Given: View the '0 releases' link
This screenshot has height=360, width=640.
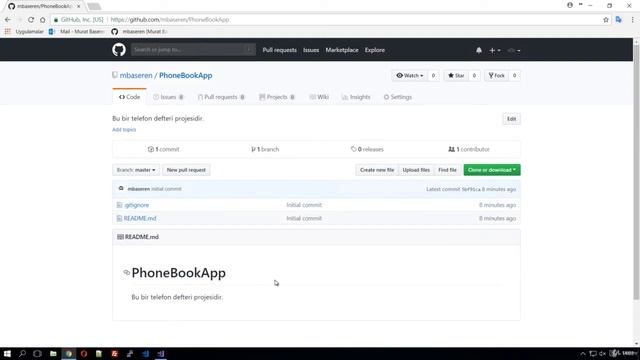Looking at the screenshot, I should pos(367,149).
